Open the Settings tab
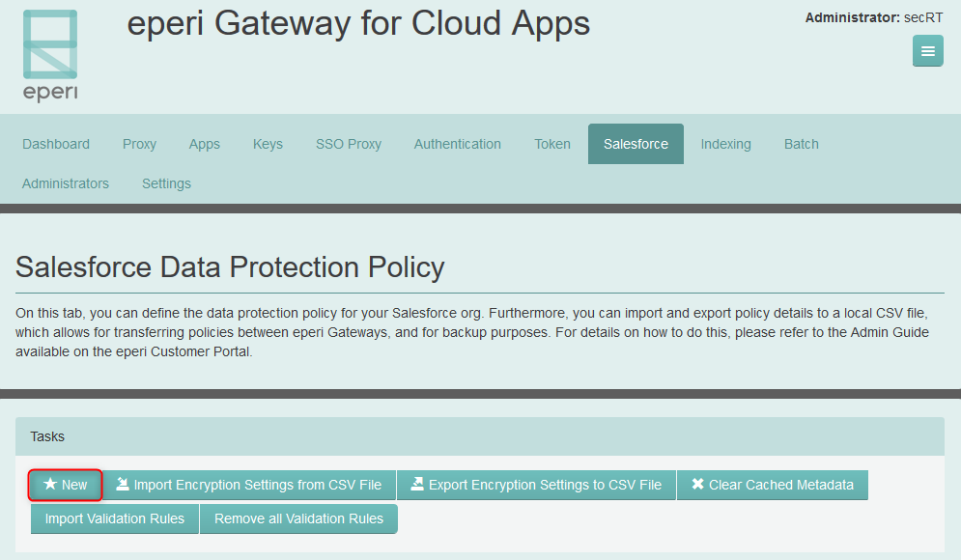 pos(166,183)
